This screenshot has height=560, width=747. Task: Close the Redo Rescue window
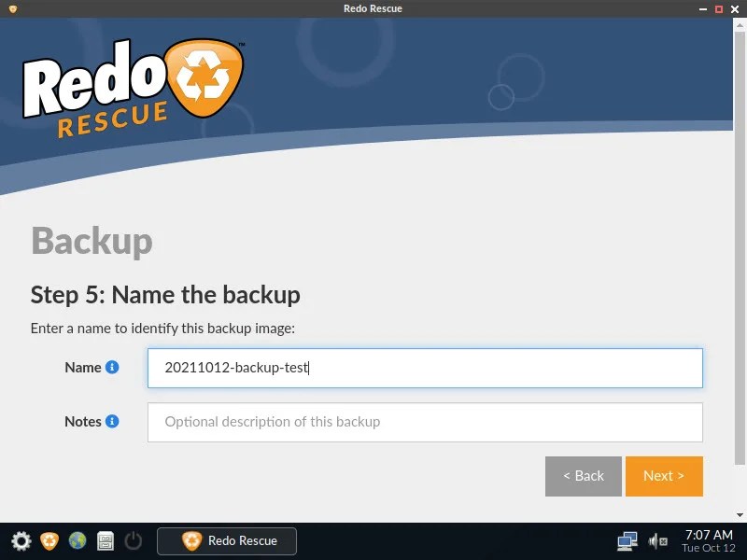735,9
